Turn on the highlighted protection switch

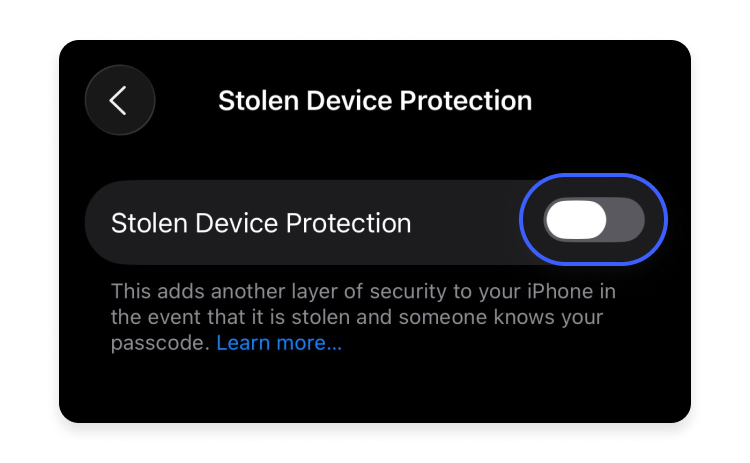click(x=594, y=220)
